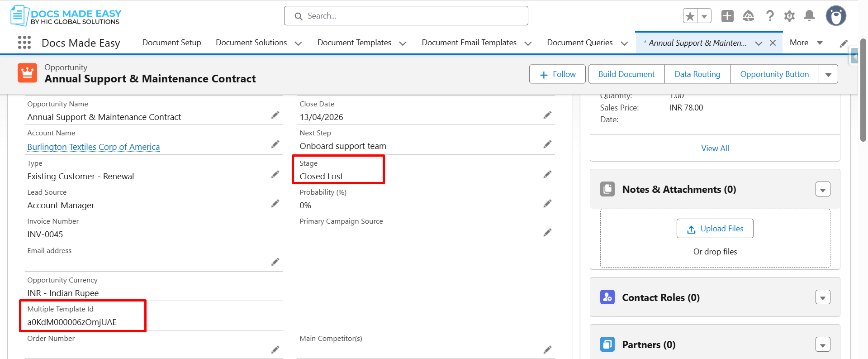Click the Notes & Attachments icon
Screen dimensions: 868x359
(x=607, y=189)
